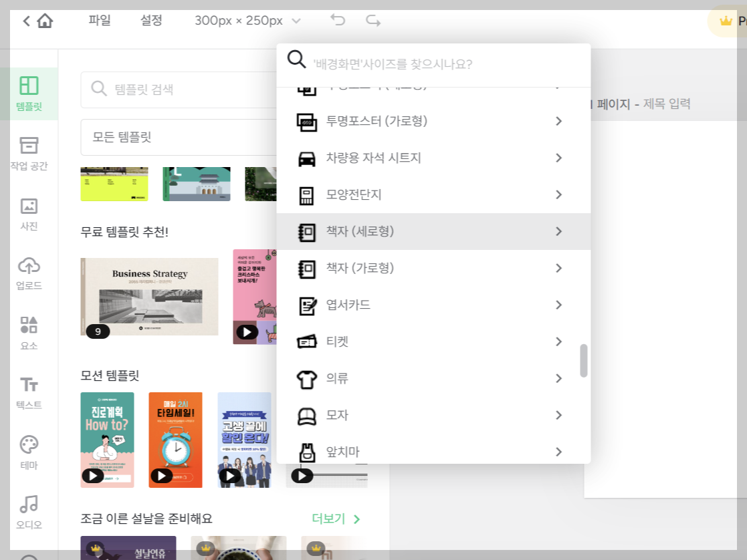Select 앞치마 from the size list

point(433,450)
